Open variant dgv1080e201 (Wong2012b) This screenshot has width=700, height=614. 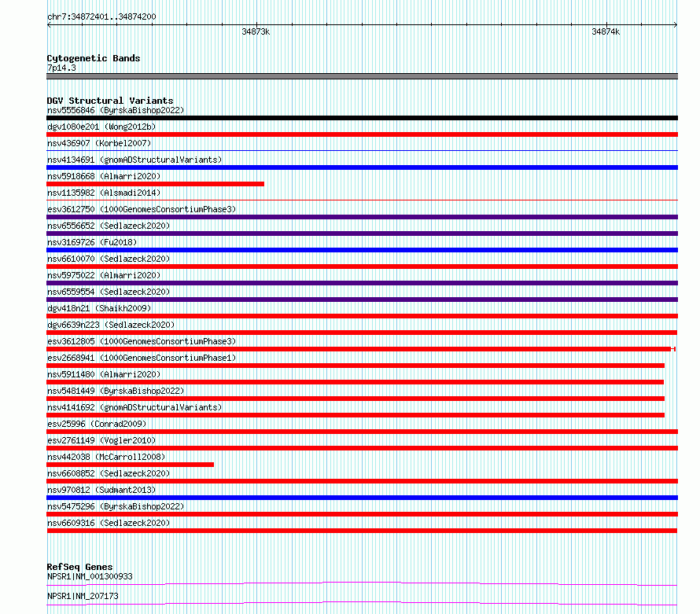(x=101, y=127)
